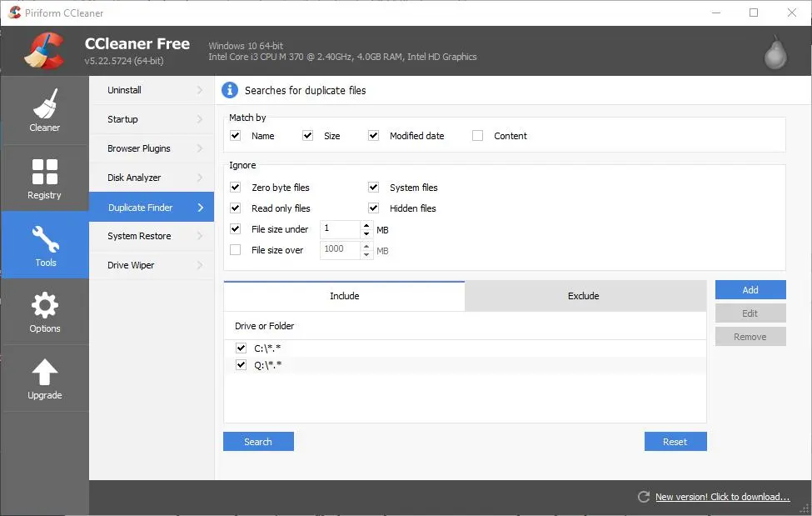Select the Tools wrench icon

point(46,239)
